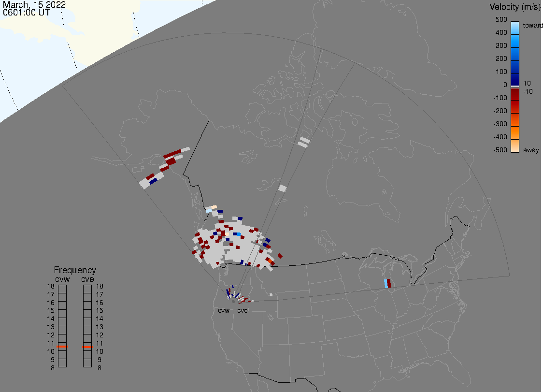Click the bottom cell of the cve frequency column
The image size is (543, 392).
tap(87, 363)
